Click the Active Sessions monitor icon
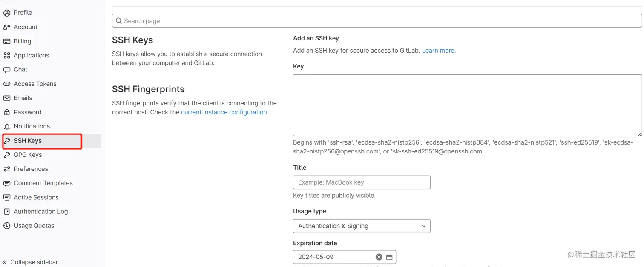Image resolution: width=644 pixels, height=267 pixels. click(x=7, y=197)
